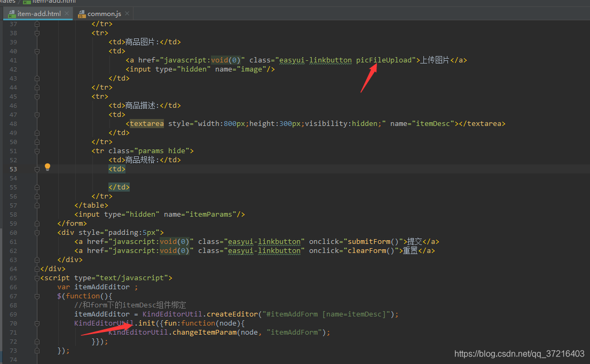This screenshot has height=364, width=590.
Task: Click the fold end marker at line 43
Action: click(x=37, y=78)
